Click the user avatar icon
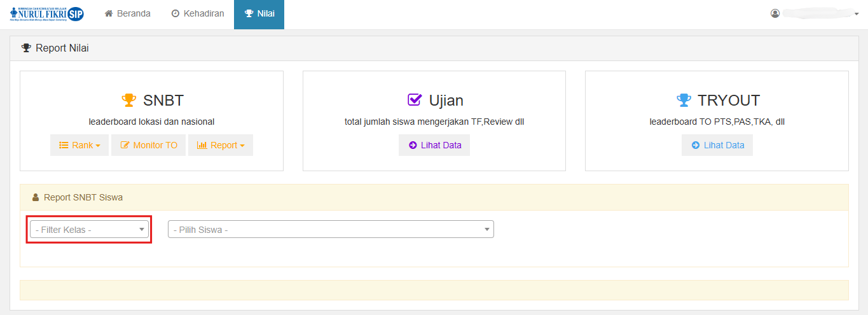This screenshot has width=868, height=315. (x=775, y=13)
